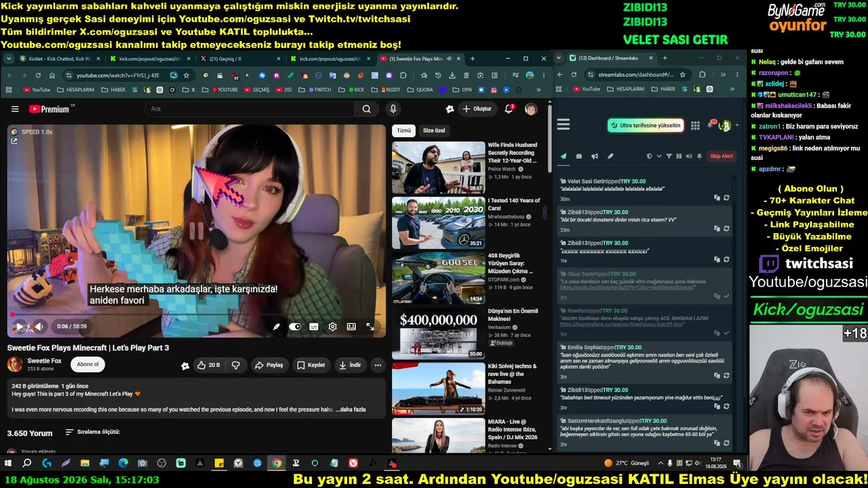This screenshot has height=488, width=868.
Task: Open the Streamlabs gift icon tab
Action: pos(578,157)
